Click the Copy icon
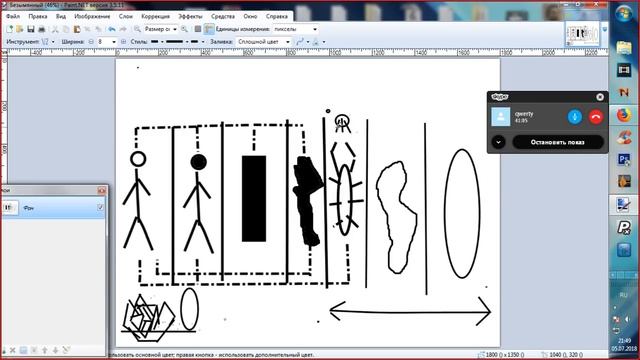Image resolution: width=640 pixels, height=360 pixels. click(x=66, y=29)
